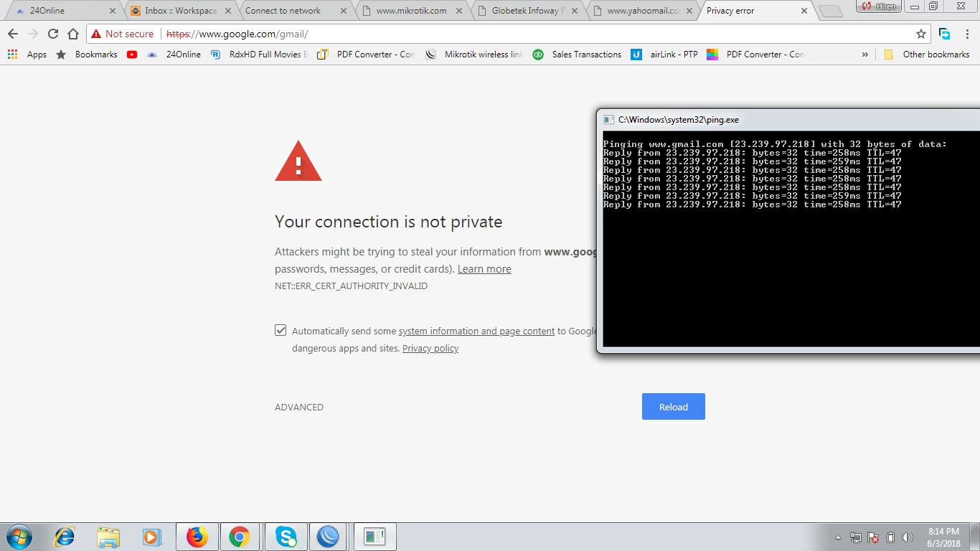This screenshot has width=980, height=551.
Task: Click the ping.exe window system icon
Action: click(x=608, y=120)
